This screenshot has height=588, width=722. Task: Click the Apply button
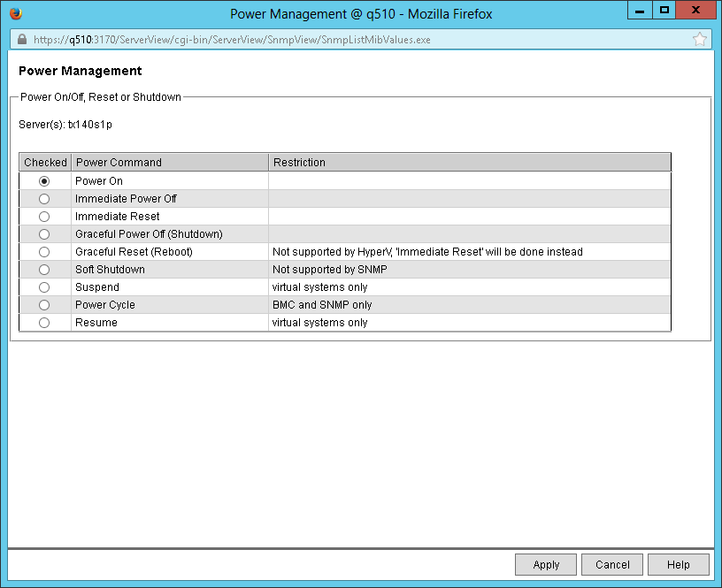545,564
